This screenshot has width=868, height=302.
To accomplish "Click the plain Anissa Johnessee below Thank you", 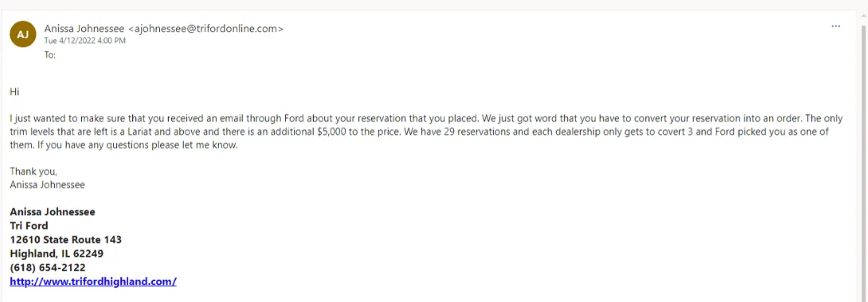I will (x=48, y=185).
